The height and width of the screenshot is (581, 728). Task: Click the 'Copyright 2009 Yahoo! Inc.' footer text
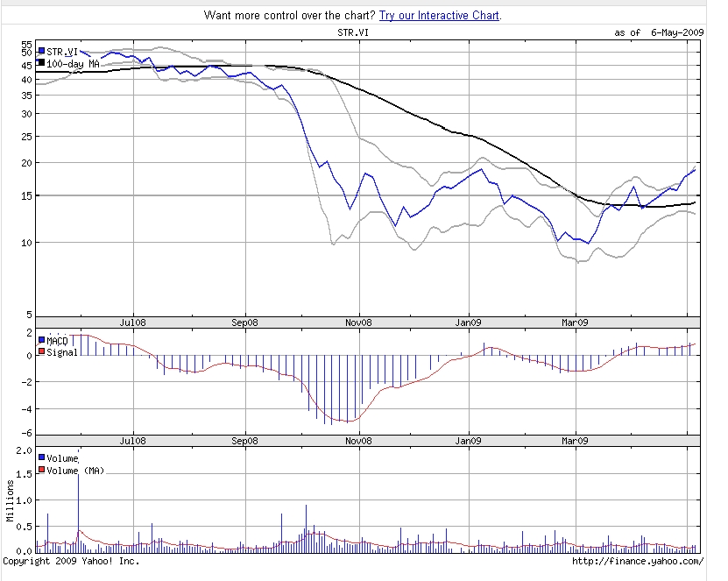[70, 561]
